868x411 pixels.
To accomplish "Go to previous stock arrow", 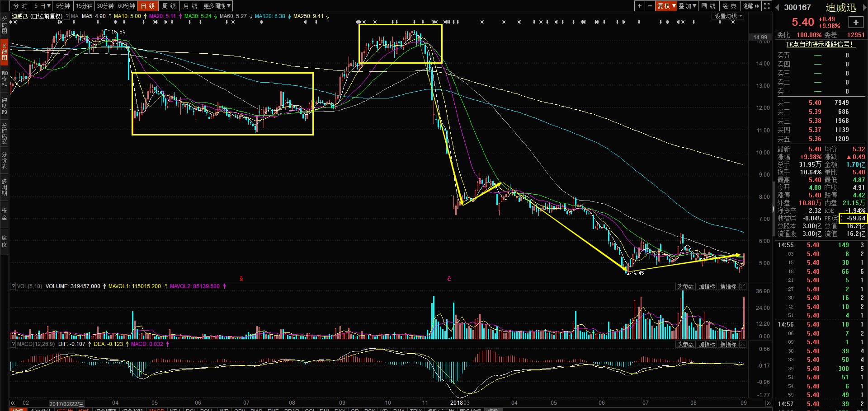I will [778, 7].
